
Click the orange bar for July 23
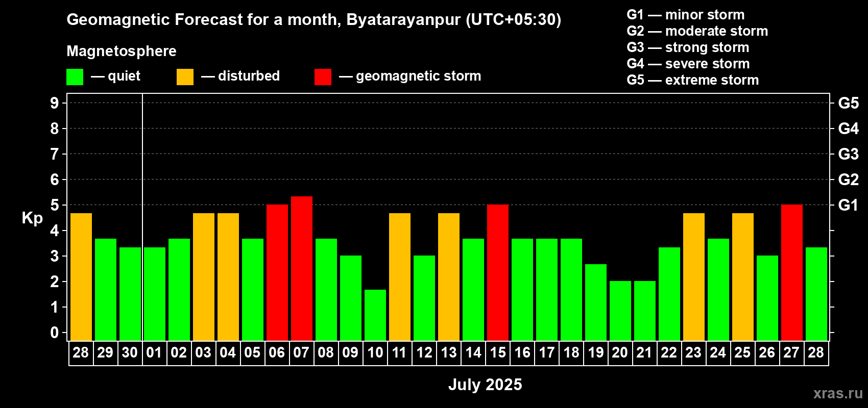[694, 277]
